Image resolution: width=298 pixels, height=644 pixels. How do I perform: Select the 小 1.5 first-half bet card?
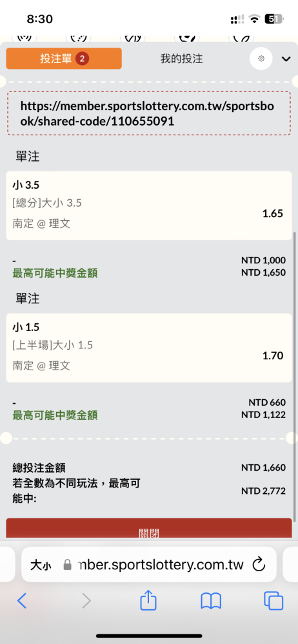point(148,348)
